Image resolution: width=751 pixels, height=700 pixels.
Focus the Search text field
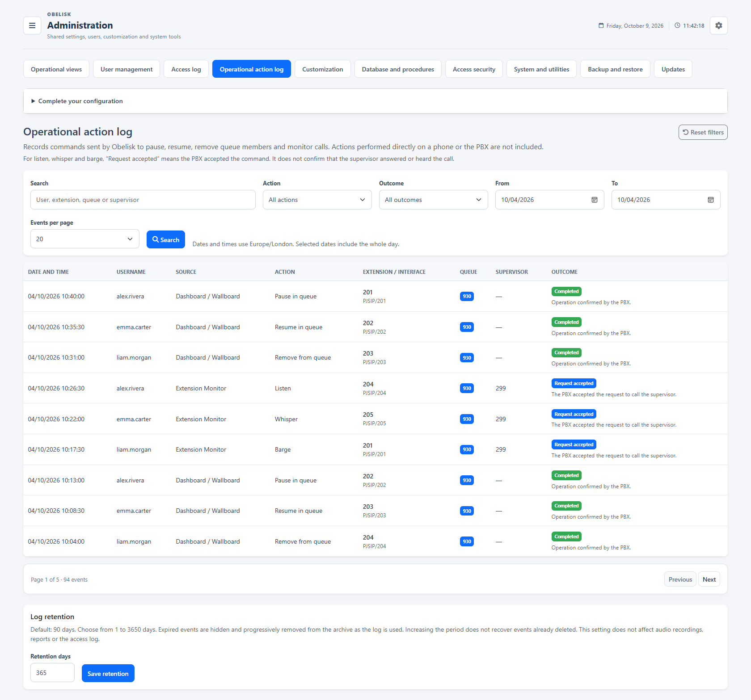click(x=143, y=200)
